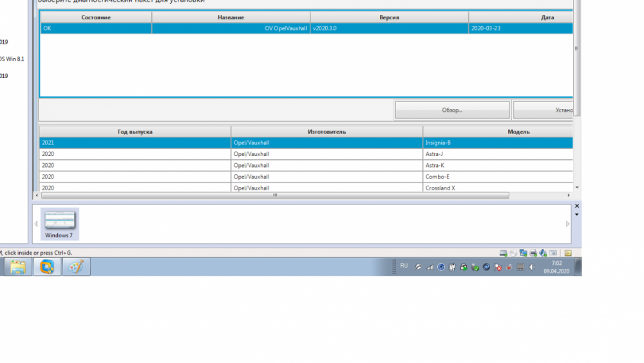The width and height of the screenshot is (644, 363).
Task: Click the pen-shaped tray icon next to RU
Action: point(418,267)
